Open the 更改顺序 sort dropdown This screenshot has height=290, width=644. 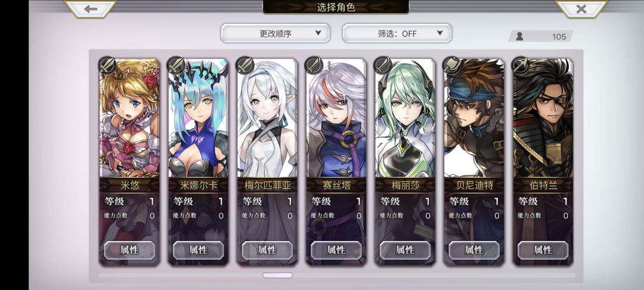(x=275, y=33)
